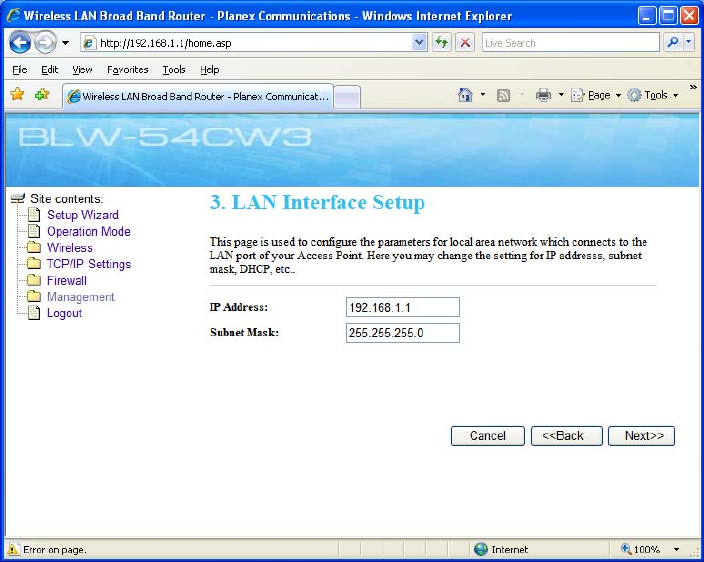The height and width of the screenshot is (562, 704).
Task: Open the View menu
Action: 82,70
